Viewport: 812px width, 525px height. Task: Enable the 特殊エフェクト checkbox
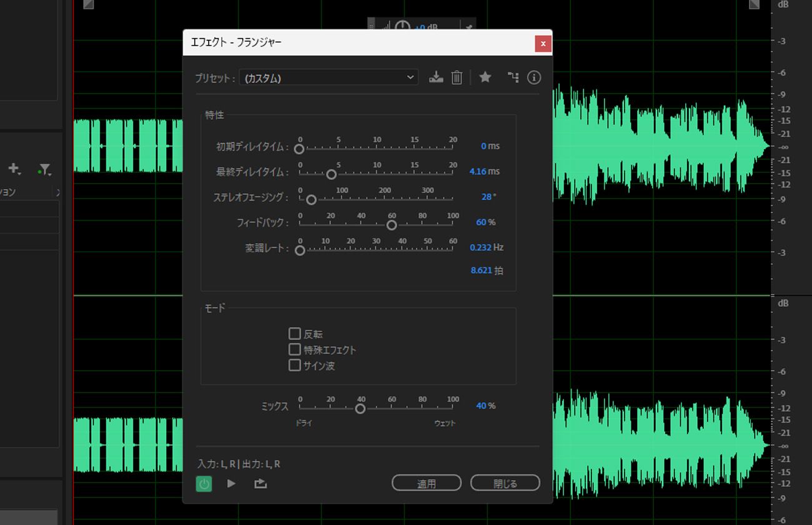click(x=295, y=349)
